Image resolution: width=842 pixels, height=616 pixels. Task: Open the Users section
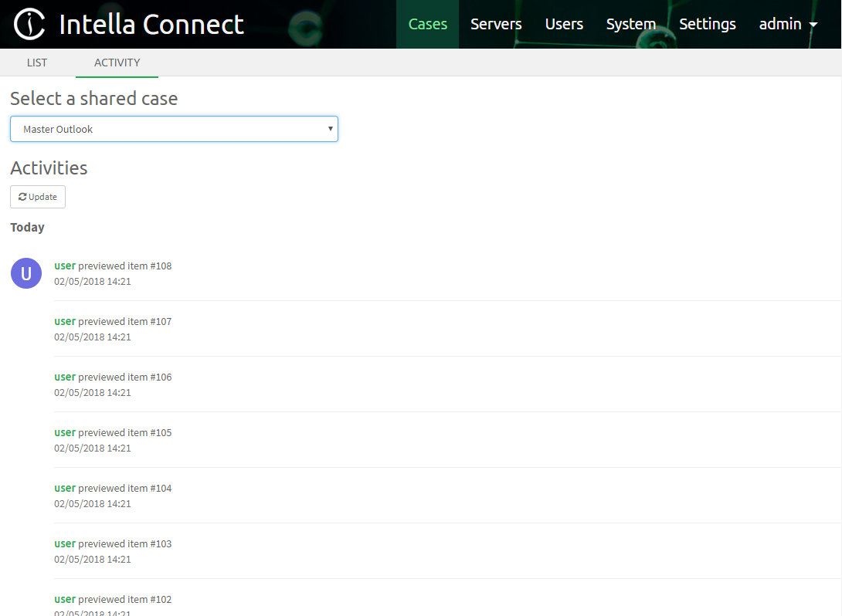[x=564, y=25]
